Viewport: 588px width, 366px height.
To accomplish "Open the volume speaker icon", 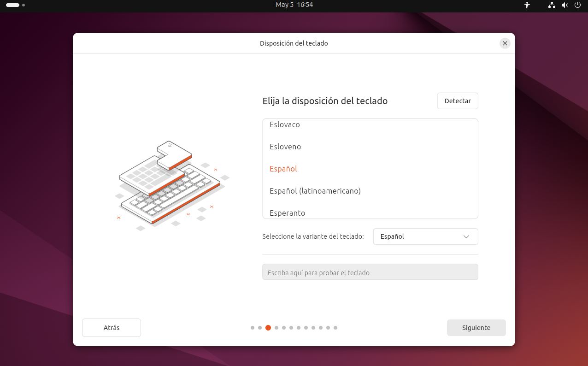I will [x=564, y=5].
